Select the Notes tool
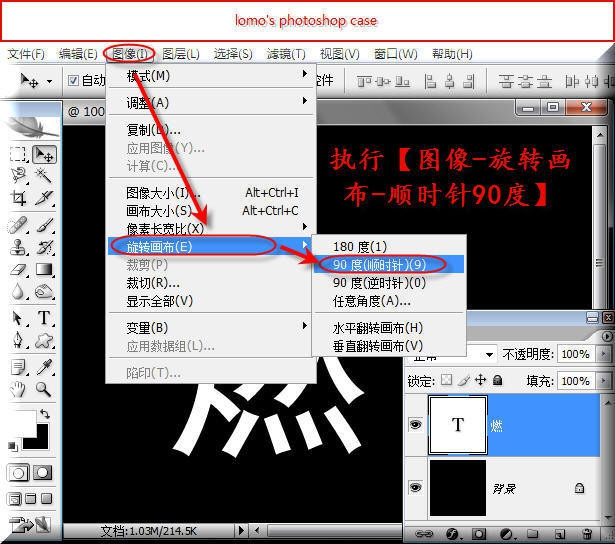Image resolution: width=615 pixels, height=544 pixels. click(x=18, y=367)
